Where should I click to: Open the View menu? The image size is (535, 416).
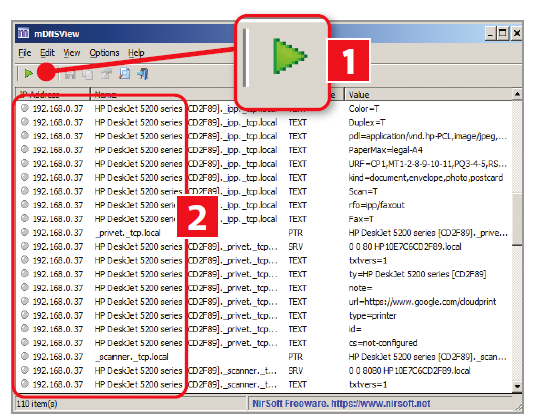(x=72, y=53)
